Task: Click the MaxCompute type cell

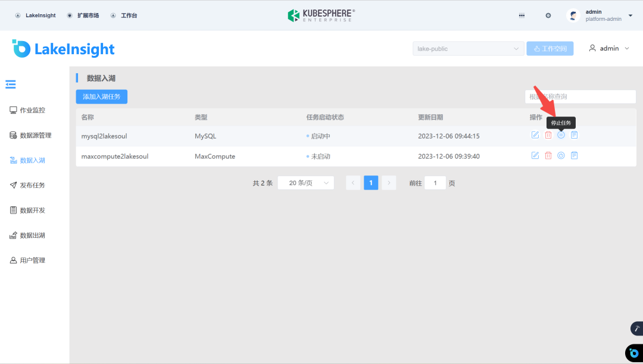Action: pos(215,156)
